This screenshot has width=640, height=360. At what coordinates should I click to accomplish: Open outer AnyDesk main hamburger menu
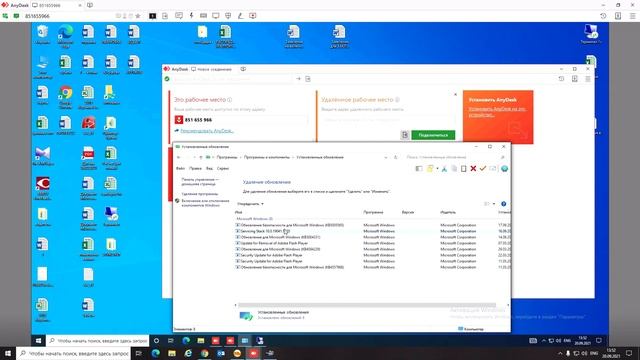(632, 16)
